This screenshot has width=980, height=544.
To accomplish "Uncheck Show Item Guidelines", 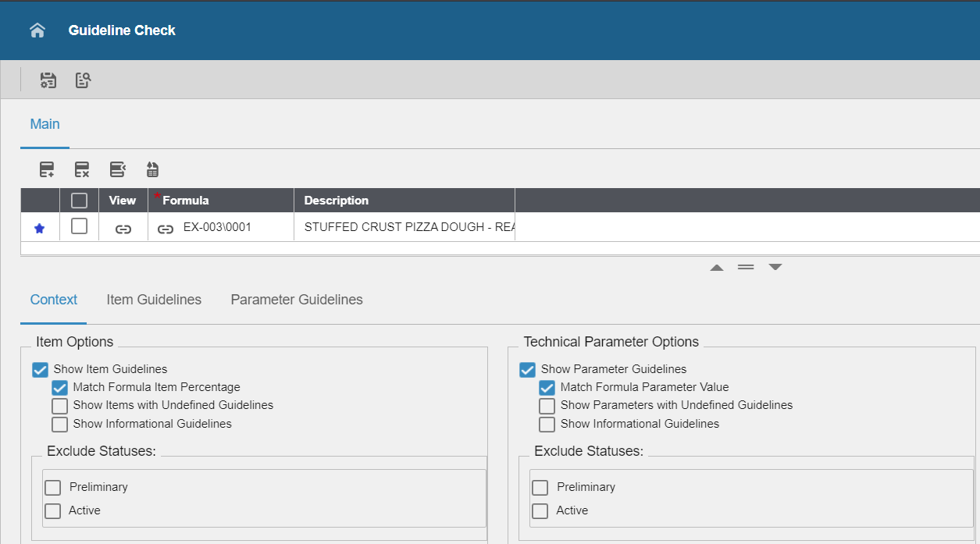I will click(x=41, y=369).
